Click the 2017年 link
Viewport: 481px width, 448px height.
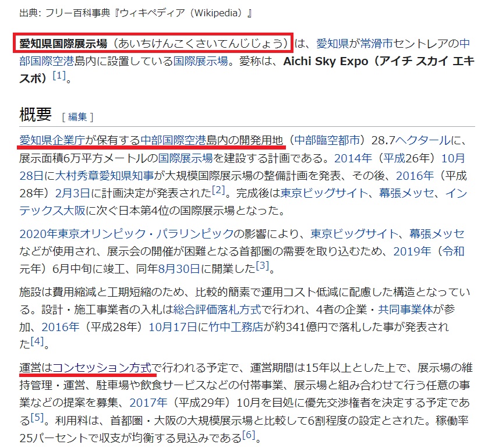click(x=148, y=403)
